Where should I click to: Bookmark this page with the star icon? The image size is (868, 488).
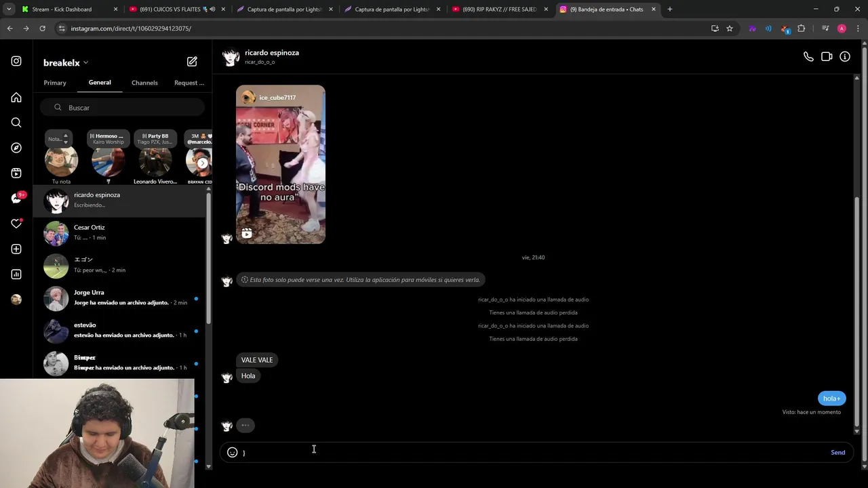[730, 28]
